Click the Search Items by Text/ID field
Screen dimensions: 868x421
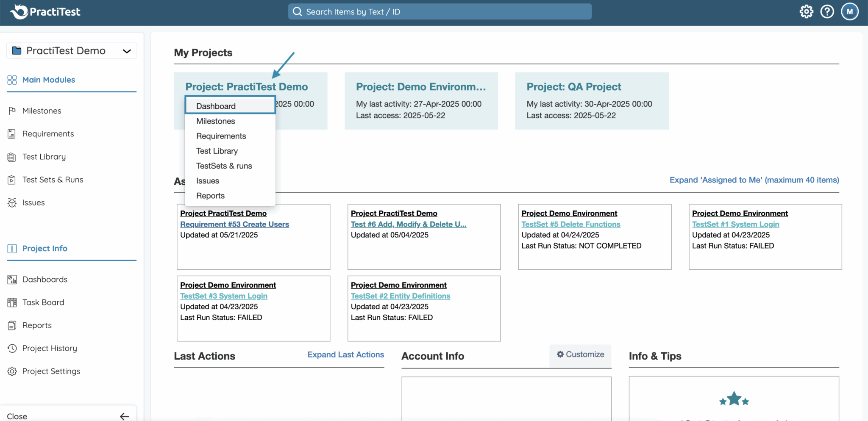pyautogui.click(x=440, y=12)
